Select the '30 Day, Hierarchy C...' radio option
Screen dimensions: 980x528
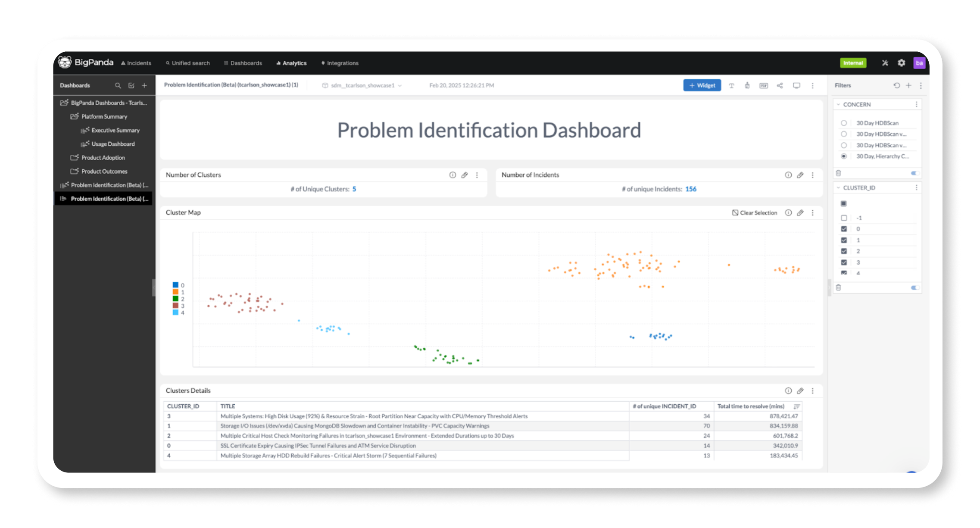[x=844, y=156]
